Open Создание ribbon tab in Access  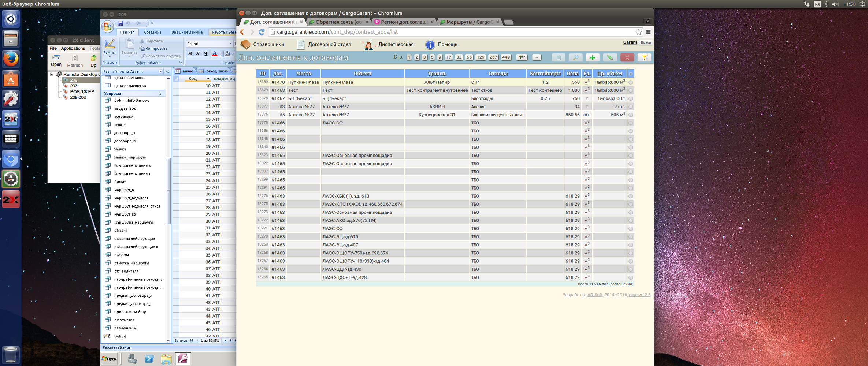153,32
